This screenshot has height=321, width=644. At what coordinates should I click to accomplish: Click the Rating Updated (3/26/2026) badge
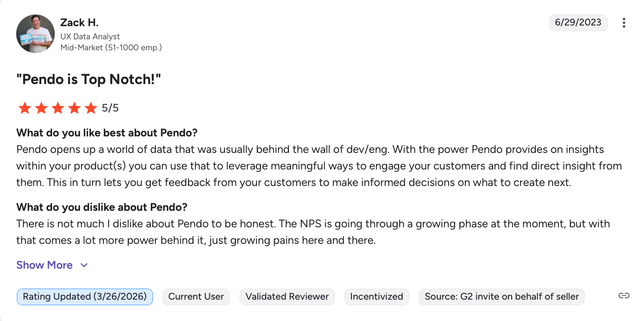[x=85, y=297]
